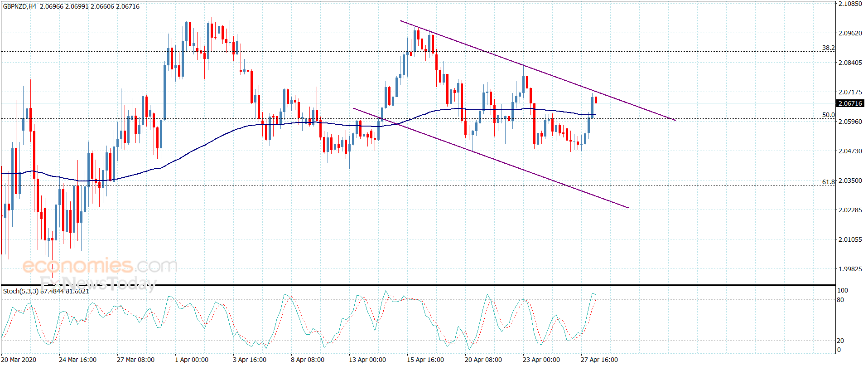Select the upper purple channel trendline
The image size is (868, 366).
537,70
